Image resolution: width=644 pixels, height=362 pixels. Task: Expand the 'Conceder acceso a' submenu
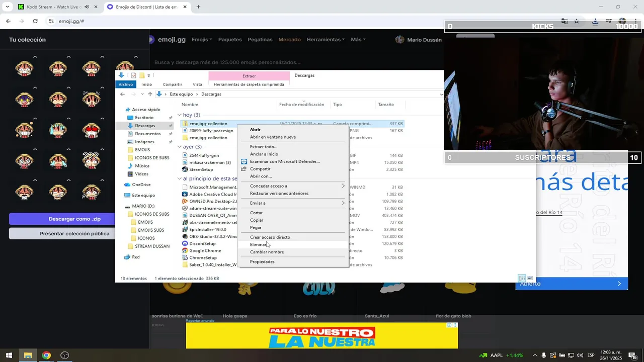coord(293,186)
